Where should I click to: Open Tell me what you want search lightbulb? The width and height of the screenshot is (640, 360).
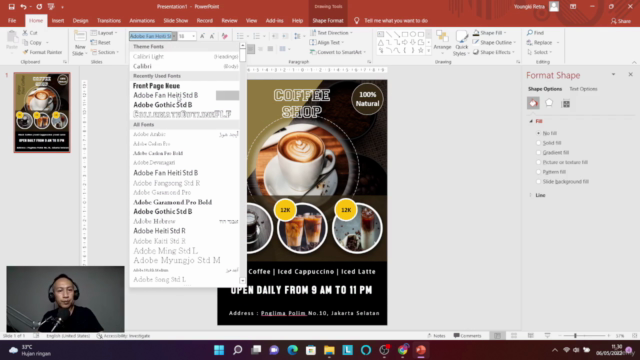[356, 20]
